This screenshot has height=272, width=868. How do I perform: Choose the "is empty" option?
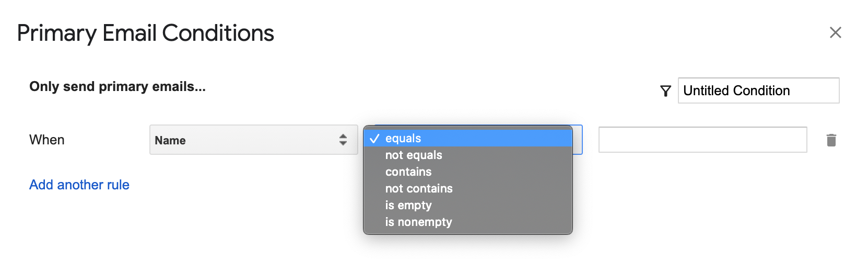408,206
